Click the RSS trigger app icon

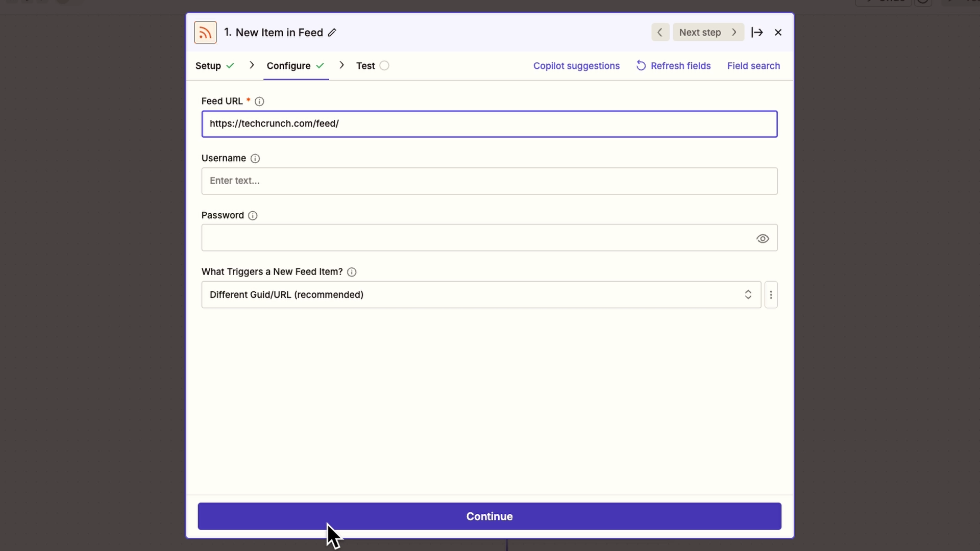[x=205, y=32]
